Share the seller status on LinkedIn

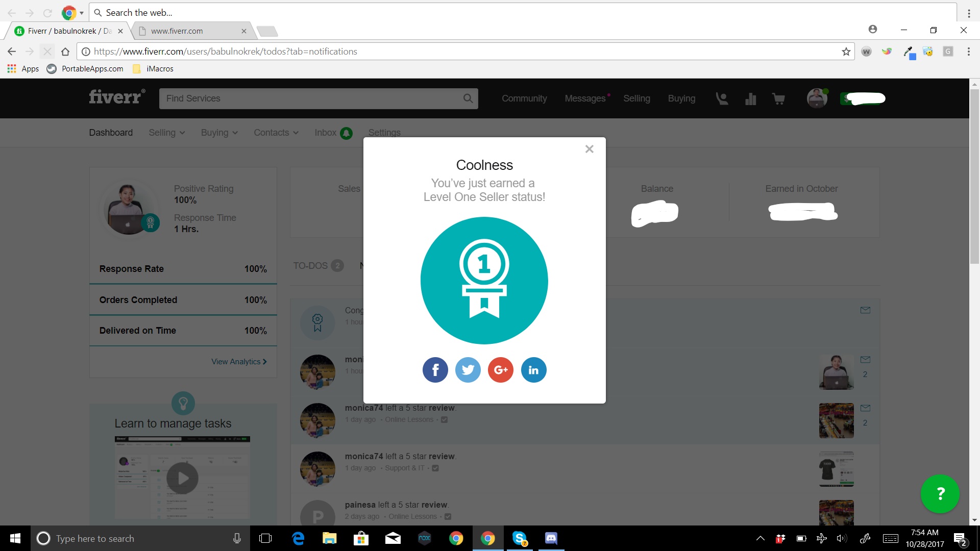click(x=533, y=370)
